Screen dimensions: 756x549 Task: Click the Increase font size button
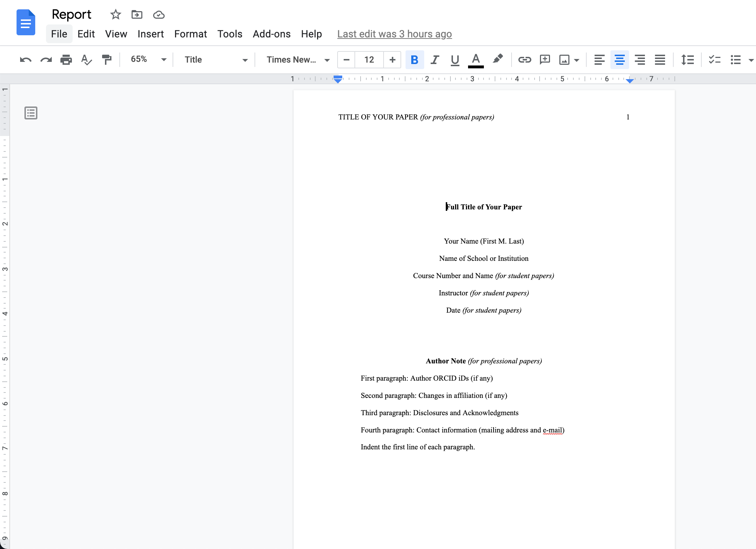pyautogui.click(x=392, y=59)
